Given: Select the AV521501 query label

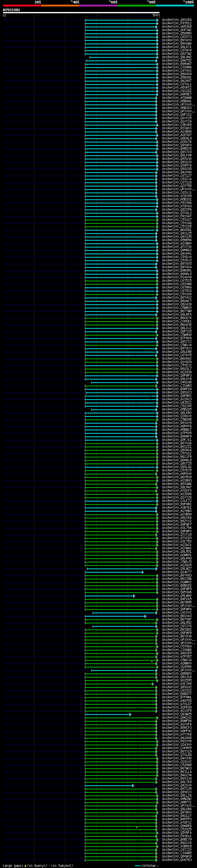Looking at the screenshot, I should pos(11,10).
